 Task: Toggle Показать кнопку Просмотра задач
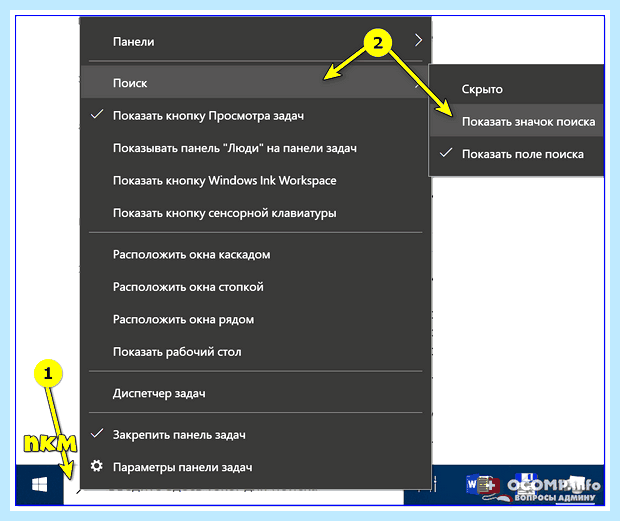coord(255,115)
